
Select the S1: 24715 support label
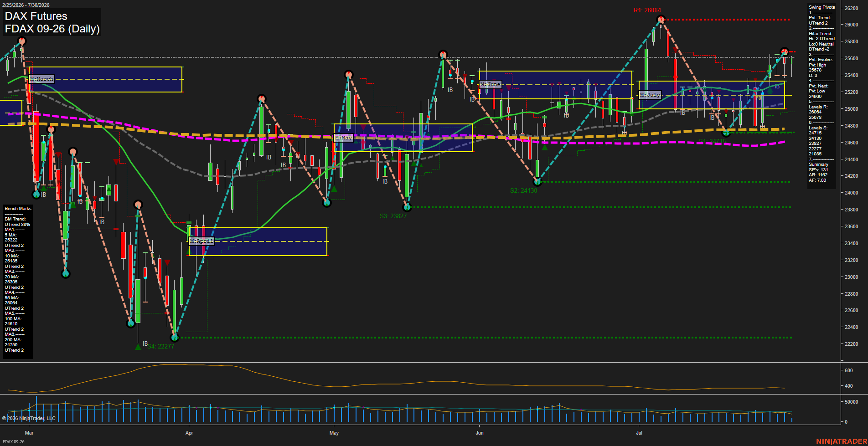click(x=712, y=141)
